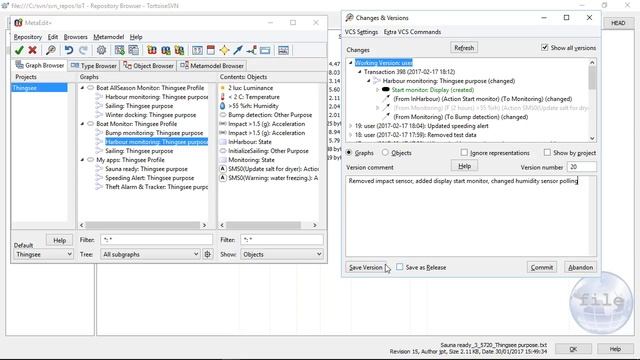Click the Abandon button
This screenshot has height=360, width=640.
[580, 267]
